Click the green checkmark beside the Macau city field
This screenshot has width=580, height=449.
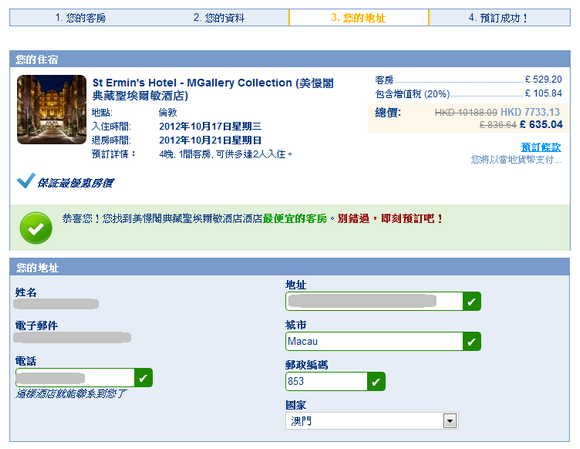[472, 341]
